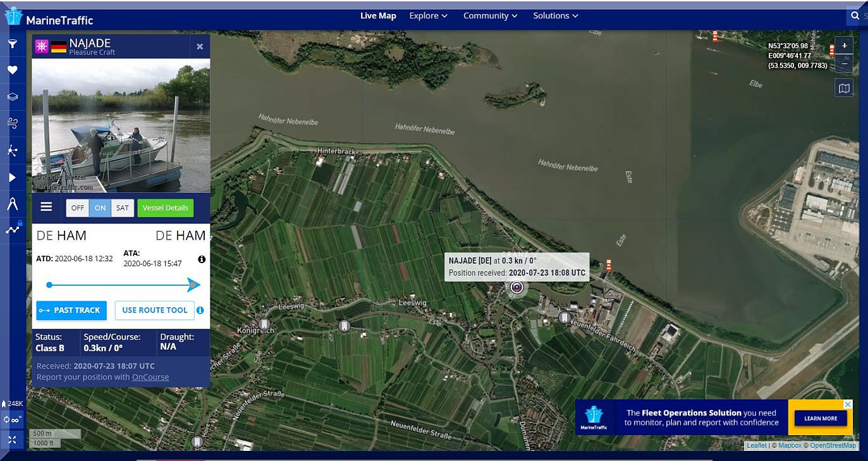Open the vessel panel hamburger menu
Viewport: 868px width, 461px height.
[x=46, y=207]
